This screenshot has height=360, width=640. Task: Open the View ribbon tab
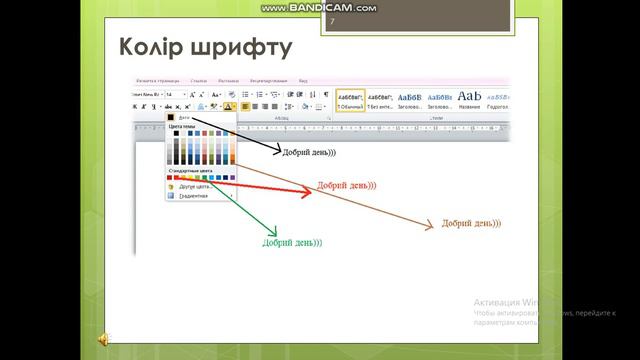coord(303,81)
